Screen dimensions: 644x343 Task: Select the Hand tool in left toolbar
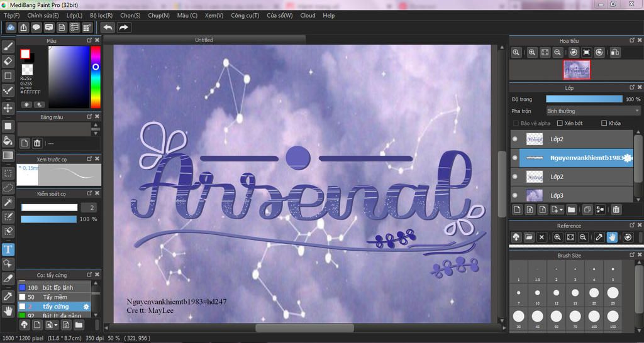(8, 310)
